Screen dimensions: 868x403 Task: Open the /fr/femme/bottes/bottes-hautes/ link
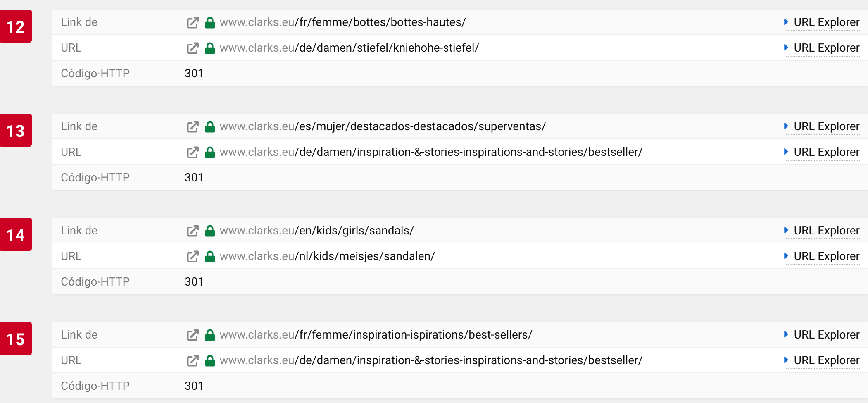342,22
